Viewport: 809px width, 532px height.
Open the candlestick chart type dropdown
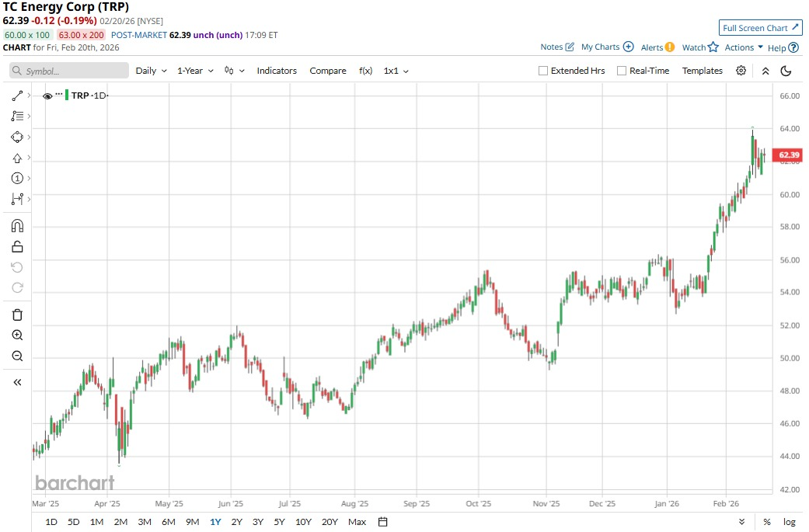[234, 71]
